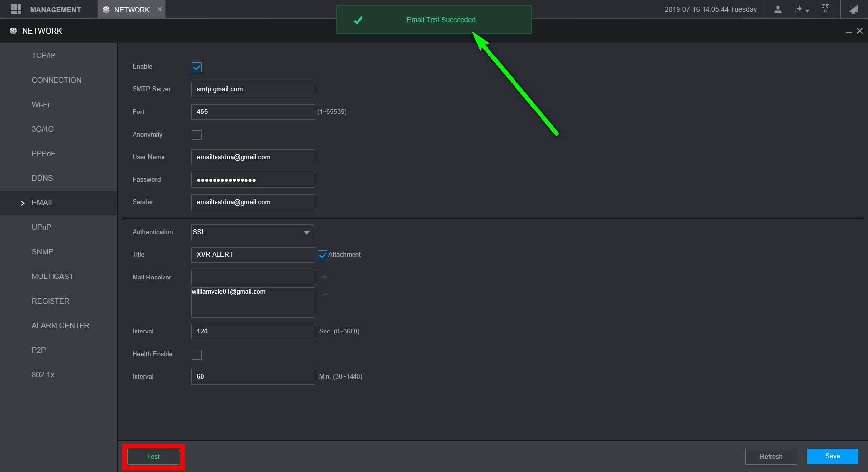Image resolution: width=868 pixels, height=472 pixels.
Task: Click the live view monitor icon
Action: (853, 9)
